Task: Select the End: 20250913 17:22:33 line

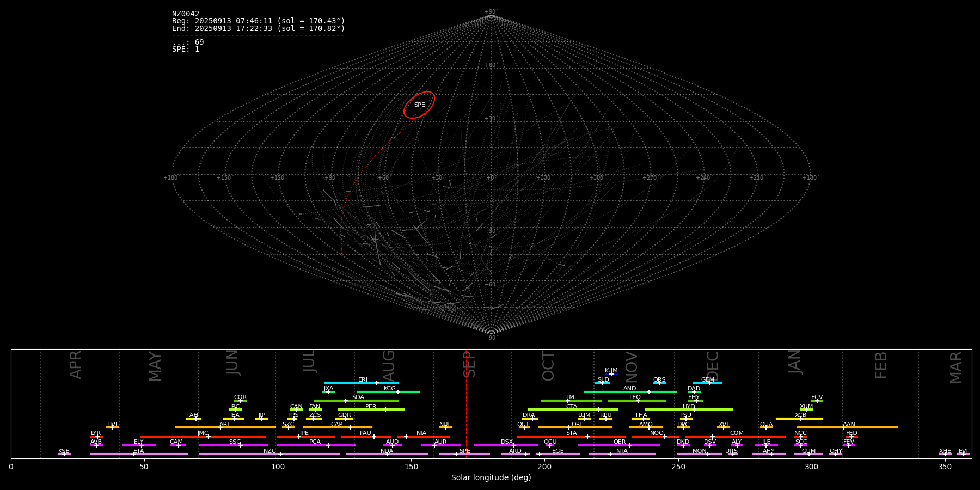Action: 259,28
